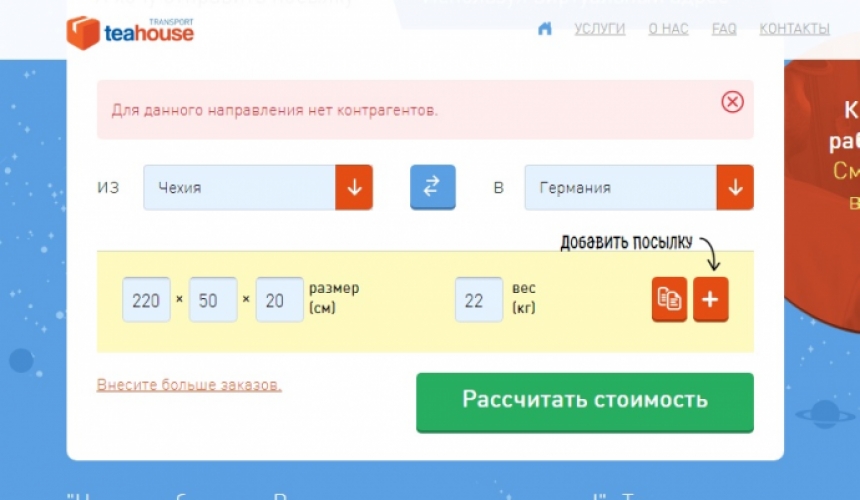This screenshot has width=860, height=500.
Task: Expand origin list via orange arrow near Чехия
Action: point(354,187)
